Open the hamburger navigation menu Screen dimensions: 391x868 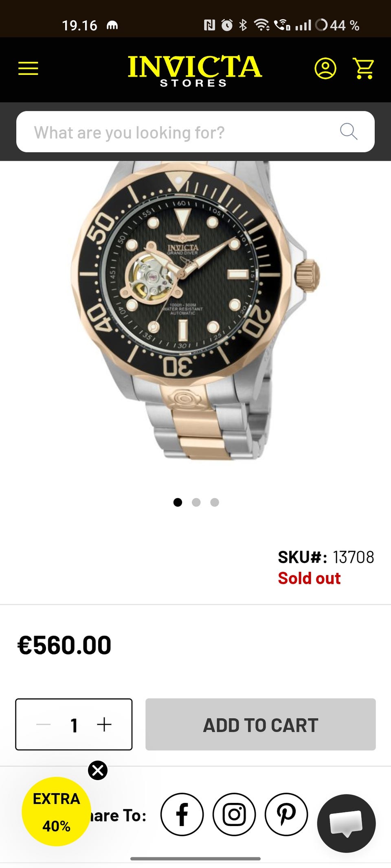pyautogui.click(x=28, y=68)
